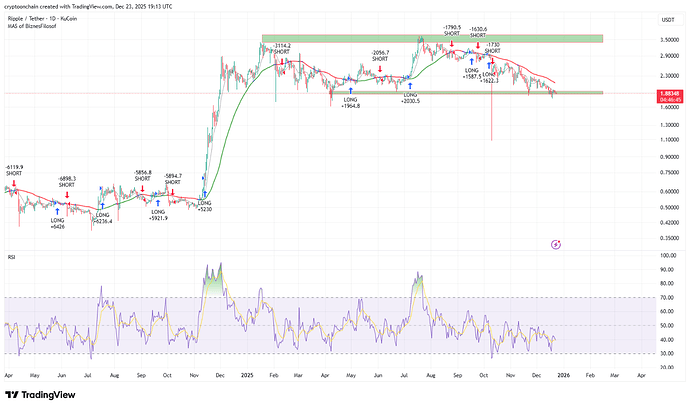
Task: Click the 2025 label on time axis
Action: 248,374
